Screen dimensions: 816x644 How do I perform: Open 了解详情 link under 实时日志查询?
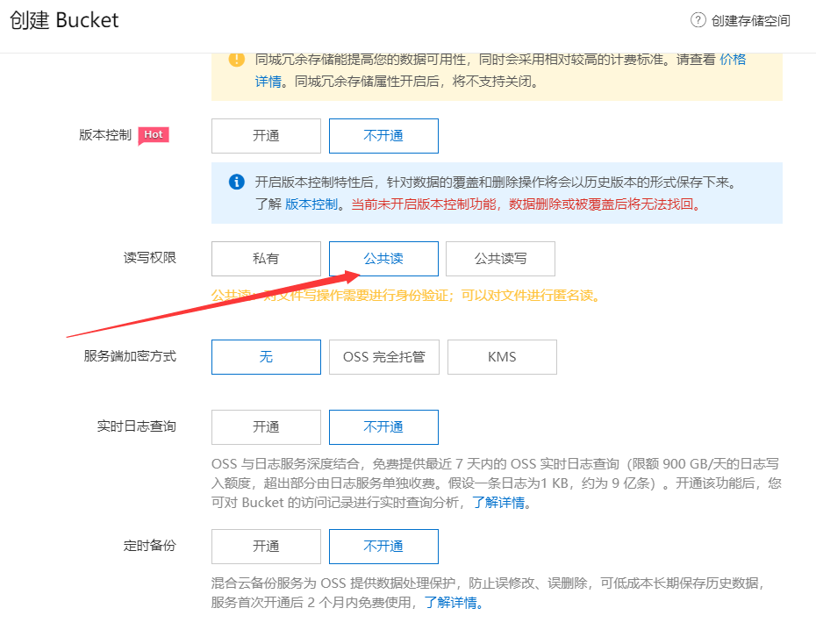[498, 503]
